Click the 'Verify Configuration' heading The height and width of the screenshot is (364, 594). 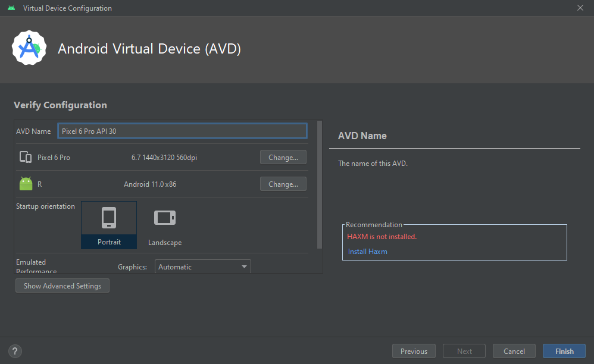tap(60, 105)
